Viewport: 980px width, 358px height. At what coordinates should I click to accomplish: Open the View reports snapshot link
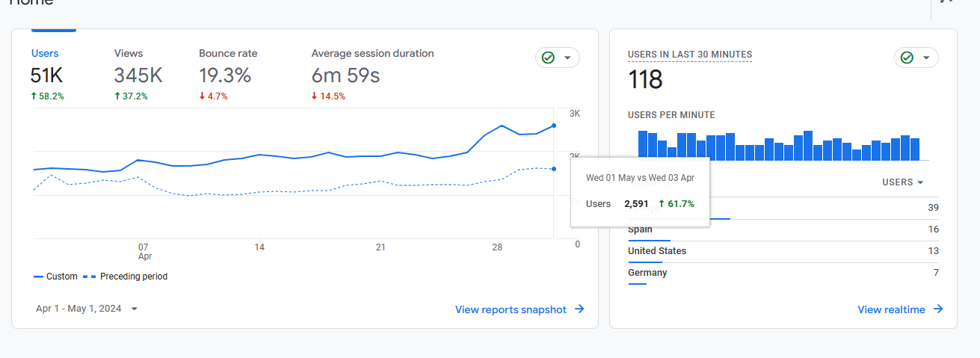[x=511, y=309]
